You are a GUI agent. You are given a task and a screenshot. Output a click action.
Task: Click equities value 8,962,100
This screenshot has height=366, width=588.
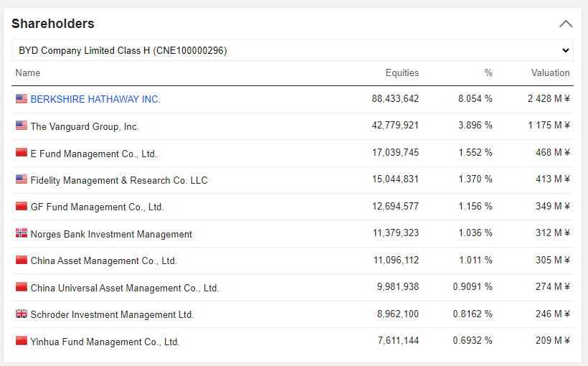398,314
